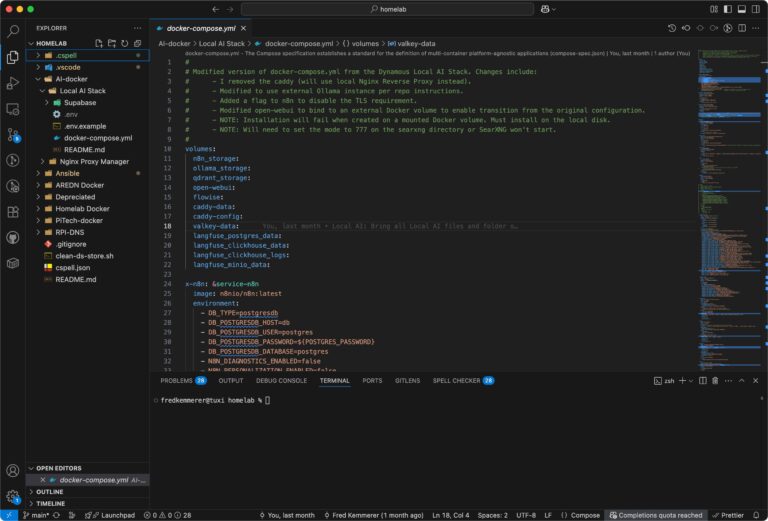Viewport: 768px width, 521px height.
Task: Open the Search view in activity bar
Action: [13, 31]
